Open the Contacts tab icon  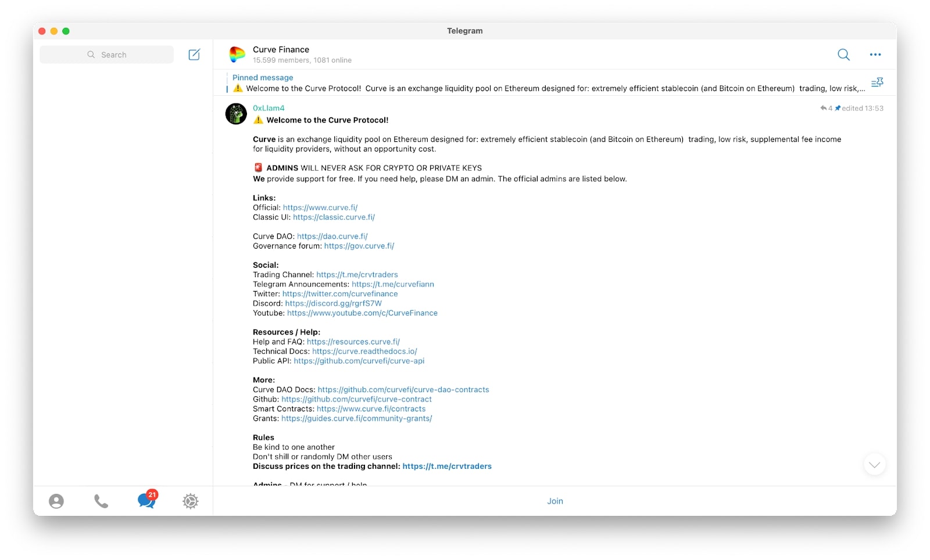click(x=56, y=501)
